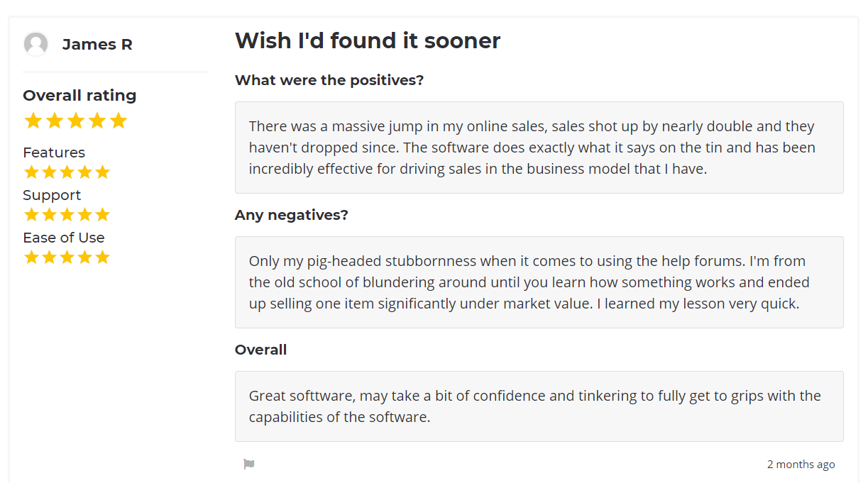This screenshot has width=868, height=483.
Task: Click the Any negatives heading
Action: (292, 215)
